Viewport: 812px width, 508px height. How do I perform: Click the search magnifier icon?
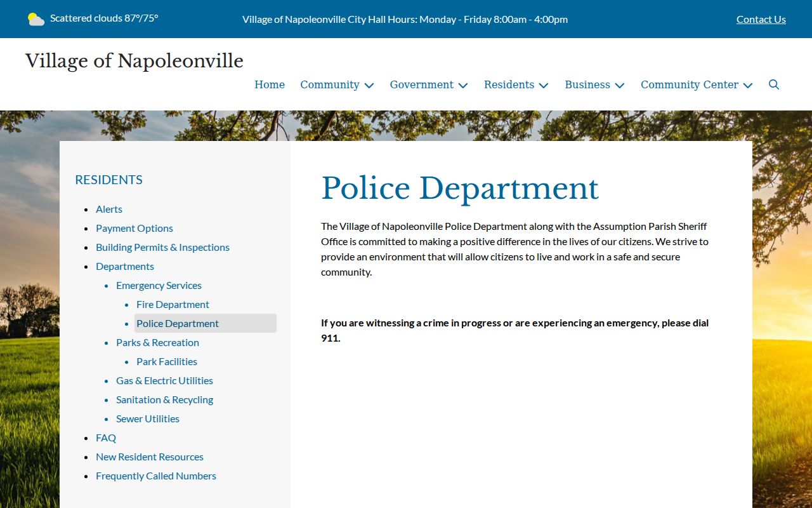tap(774, 84)
